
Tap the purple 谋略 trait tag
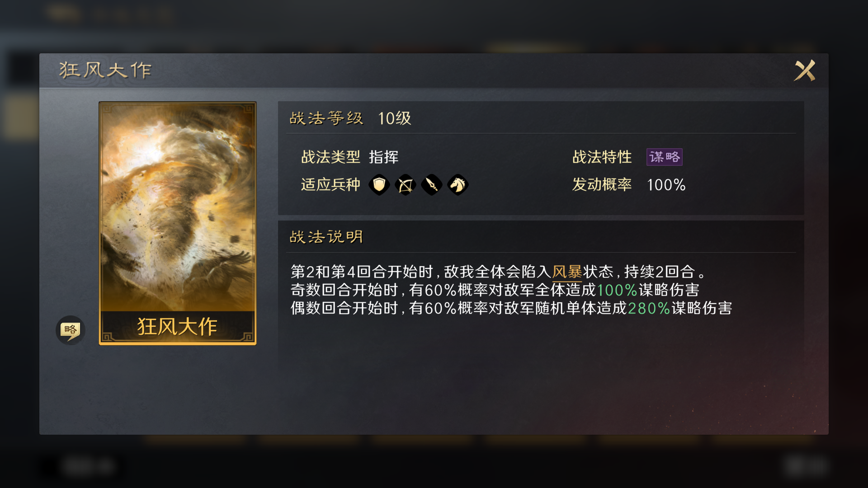click(x=664, y=157)
